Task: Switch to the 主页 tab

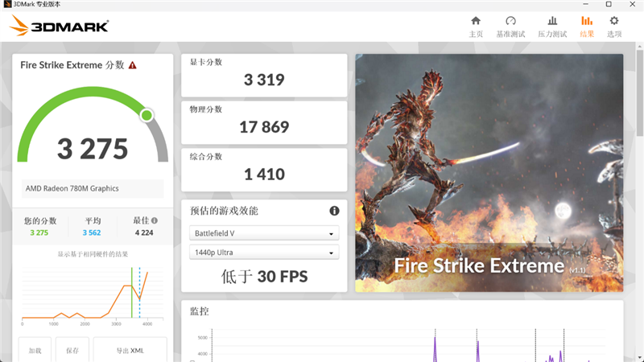Action: [x=476, y=34]
